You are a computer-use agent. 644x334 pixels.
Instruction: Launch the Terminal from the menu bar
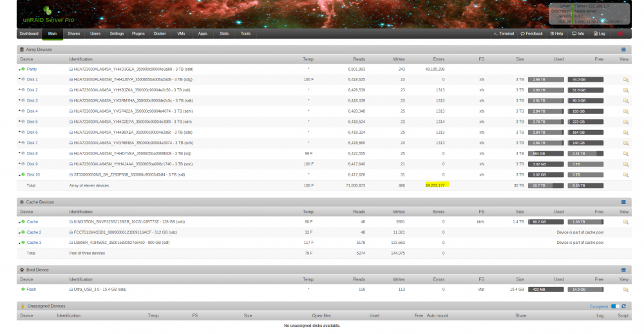click(504, 33)
